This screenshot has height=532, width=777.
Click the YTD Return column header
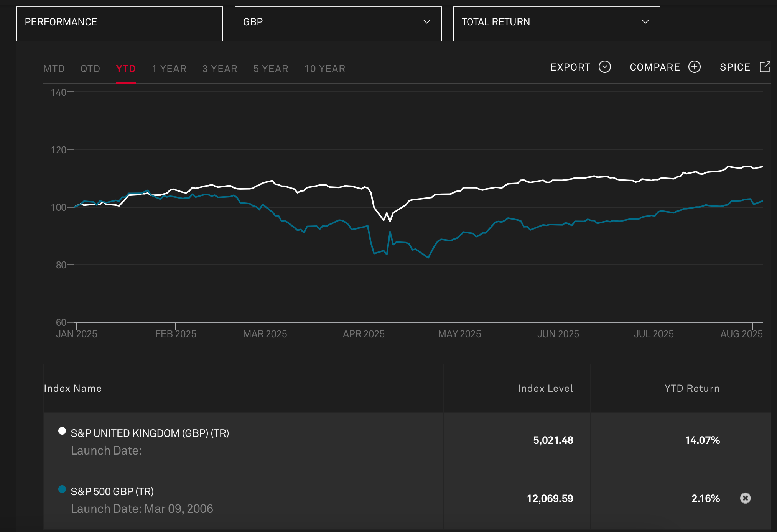click(x=692, y=388)
